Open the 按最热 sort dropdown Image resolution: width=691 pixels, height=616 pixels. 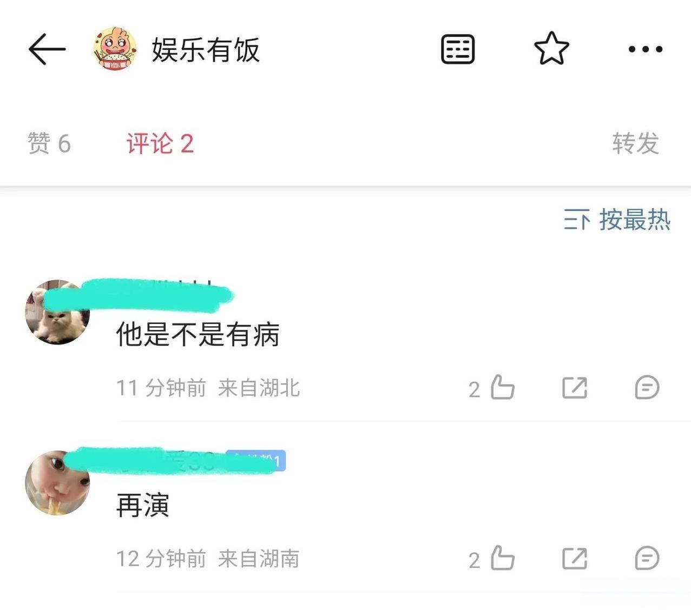[617, 220]
